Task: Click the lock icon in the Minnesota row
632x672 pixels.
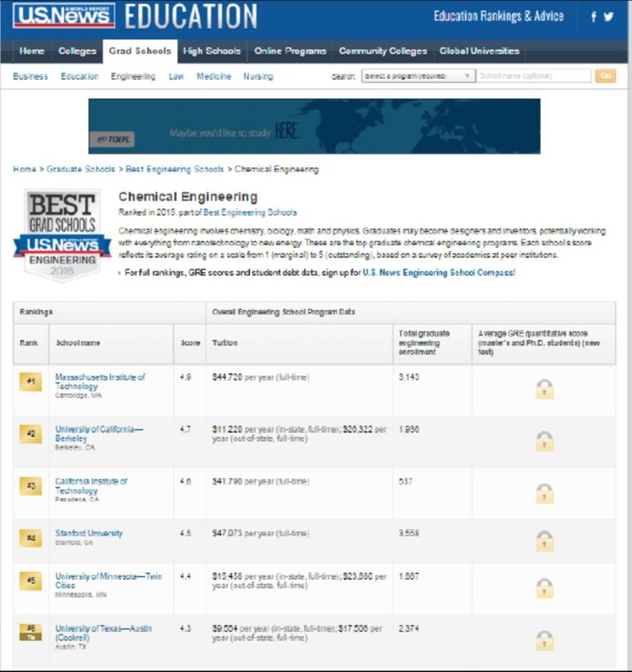Action: pyautogui.click(x=545, y=588)
